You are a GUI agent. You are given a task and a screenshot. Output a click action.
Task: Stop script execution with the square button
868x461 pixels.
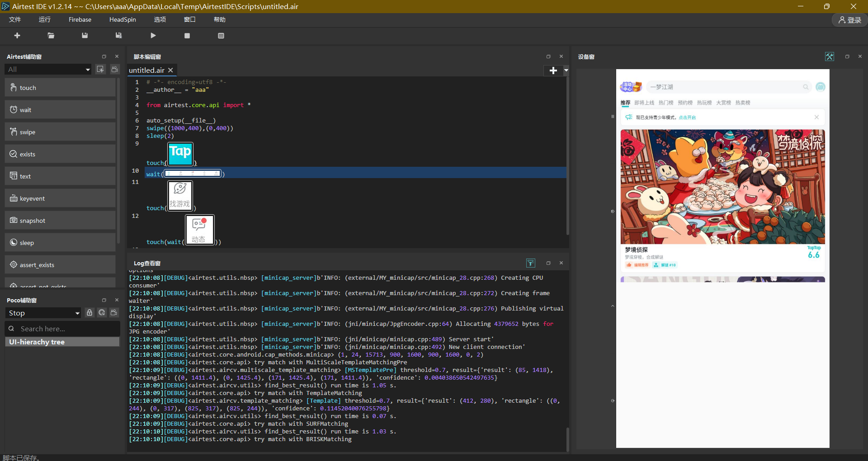tap(187, 36)
